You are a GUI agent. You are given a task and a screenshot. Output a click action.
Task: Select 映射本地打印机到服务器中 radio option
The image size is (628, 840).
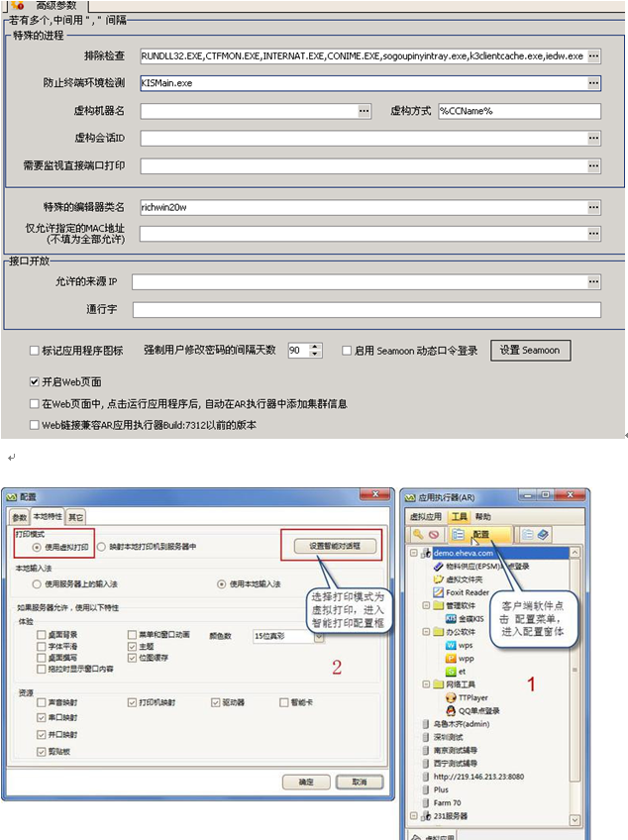(101, 547)
